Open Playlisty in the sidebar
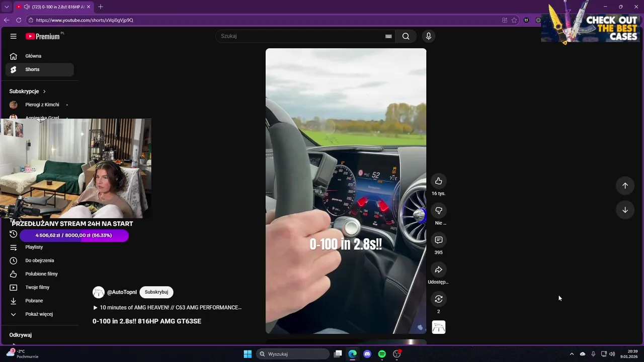The height and width of the screenshot is (362, 644). pyautogui.click(x=39, y=247)
